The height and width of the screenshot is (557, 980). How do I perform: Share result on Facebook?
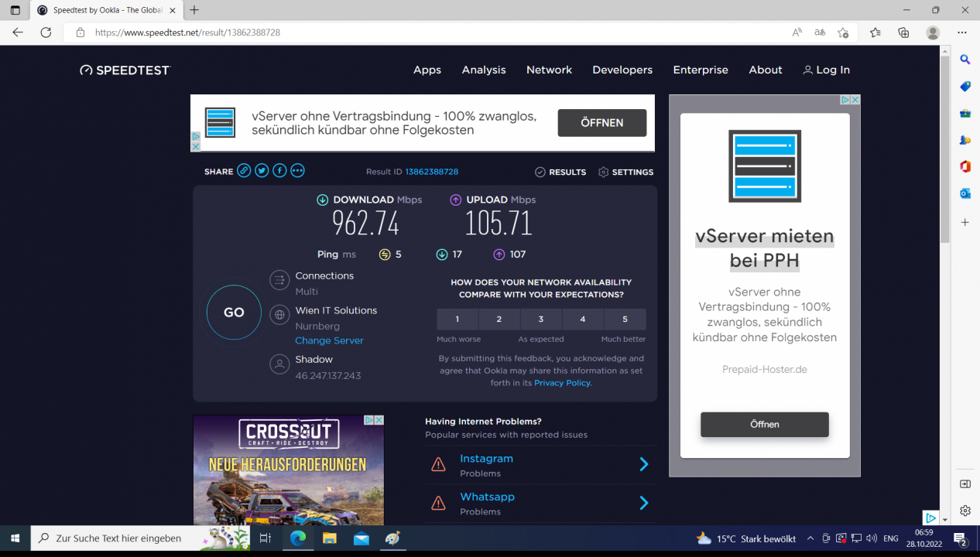point(279,171)
